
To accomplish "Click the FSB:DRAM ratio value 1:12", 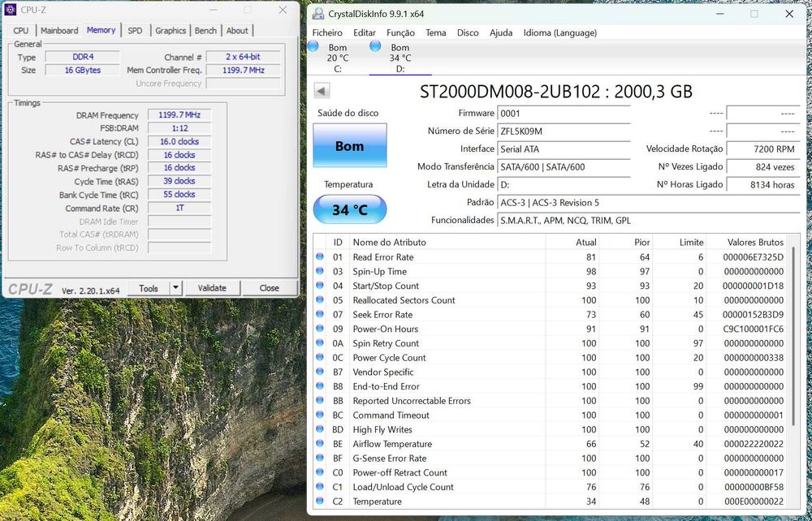I will (179, 128).
